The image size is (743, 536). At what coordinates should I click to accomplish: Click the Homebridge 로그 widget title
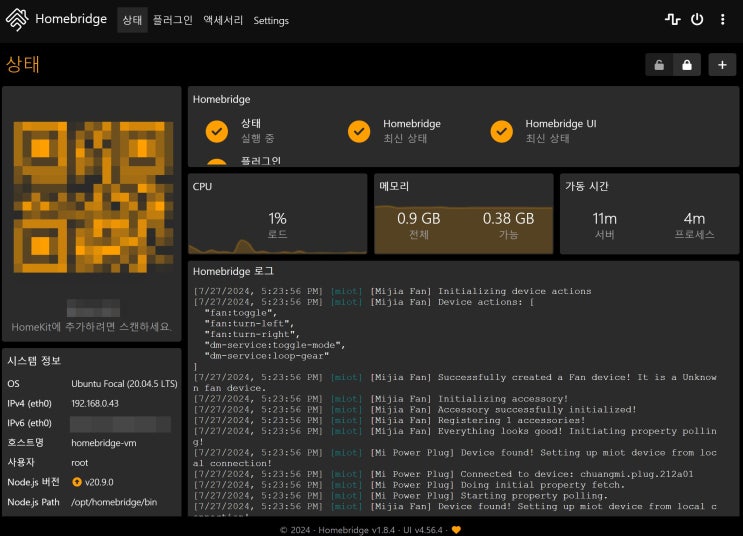233,272
